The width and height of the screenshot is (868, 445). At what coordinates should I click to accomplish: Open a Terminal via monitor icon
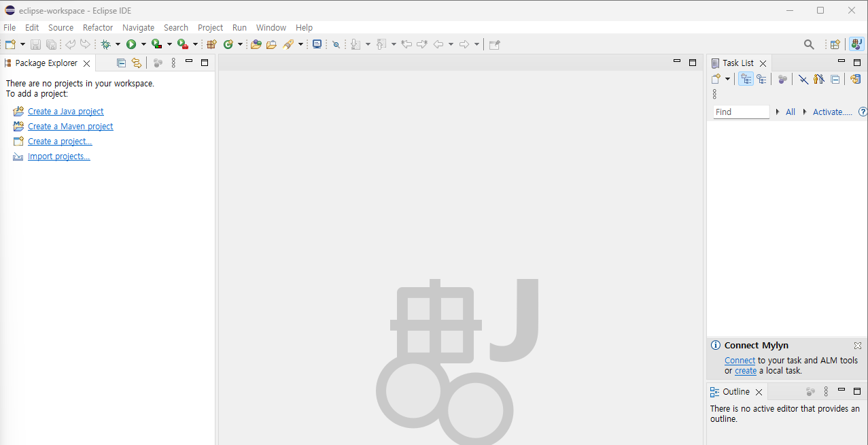[x=317, y=44]
